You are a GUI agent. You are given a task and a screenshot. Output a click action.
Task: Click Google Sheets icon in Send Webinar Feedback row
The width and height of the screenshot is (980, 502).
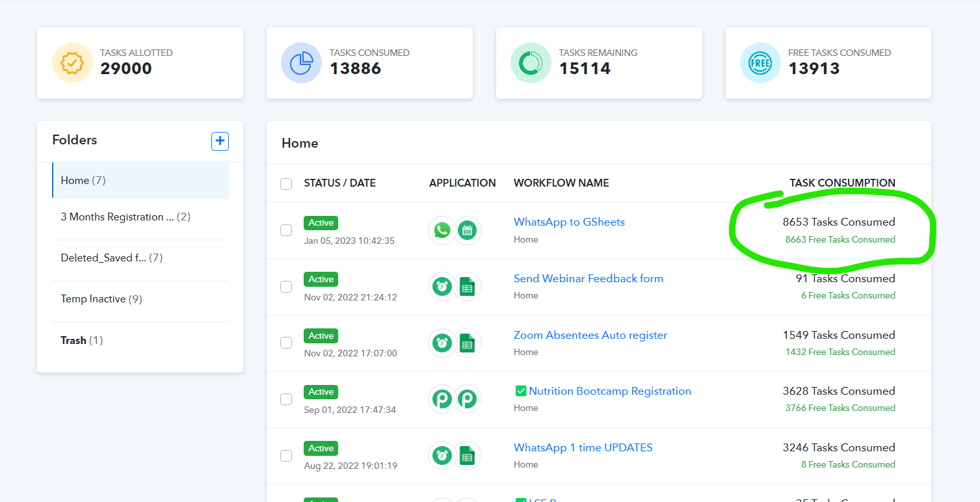pyautogui.click(x=467, y=287)
